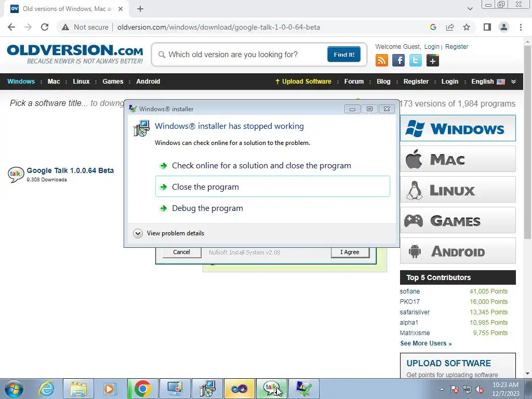Screen dimensions: 532x399
Task: Click the share page icon
Action: point(450,27)
